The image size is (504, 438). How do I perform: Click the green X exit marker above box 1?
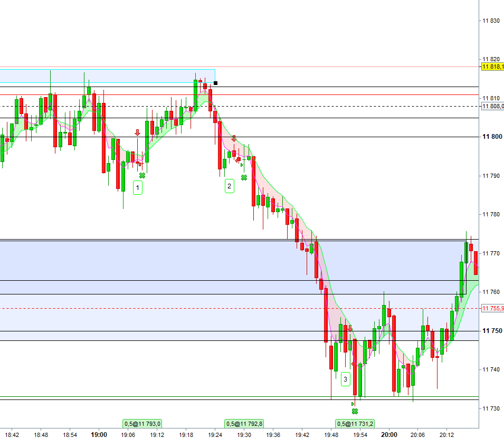pyautogui.click(x=142, y=175)
